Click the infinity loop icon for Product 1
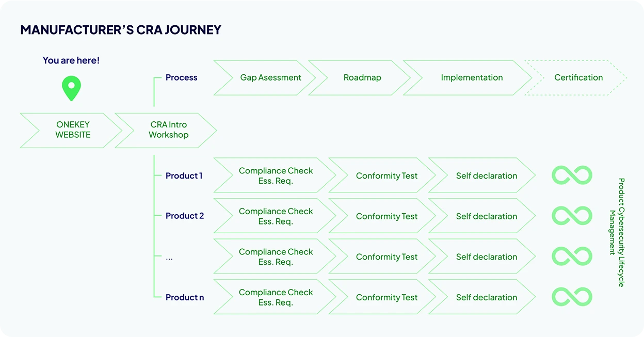The width and height of the screenshot is (644, 337). click(572, 175)
